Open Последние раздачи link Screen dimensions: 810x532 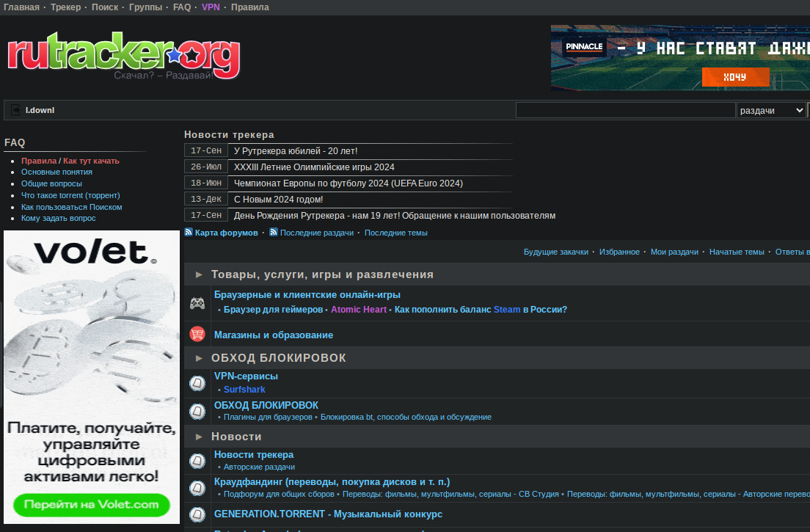tap(317, 233)
